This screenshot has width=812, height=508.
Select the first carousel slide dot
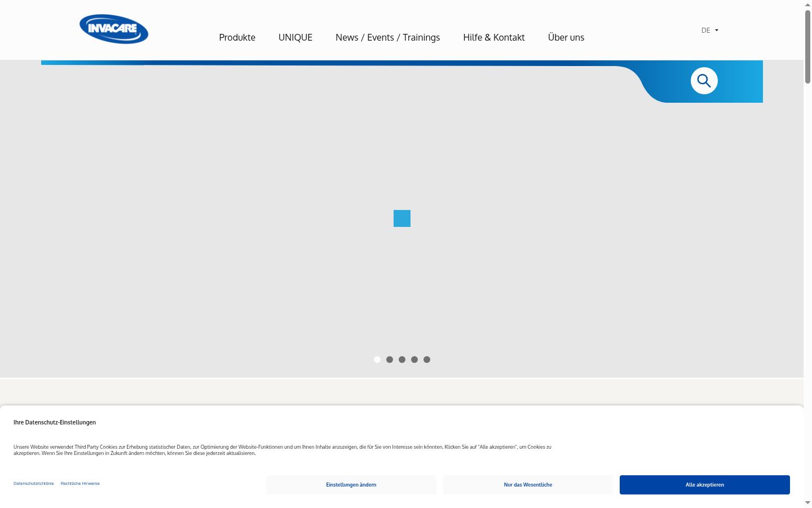tap(377, 360)
